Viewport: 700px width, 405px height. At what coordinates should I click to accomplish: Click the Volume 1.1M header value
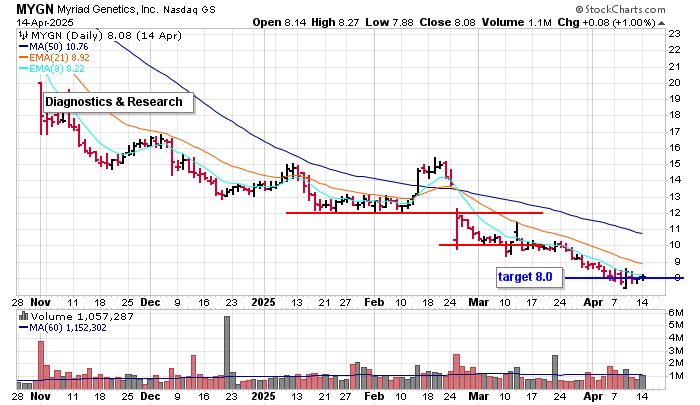click(x=517, y=22)
